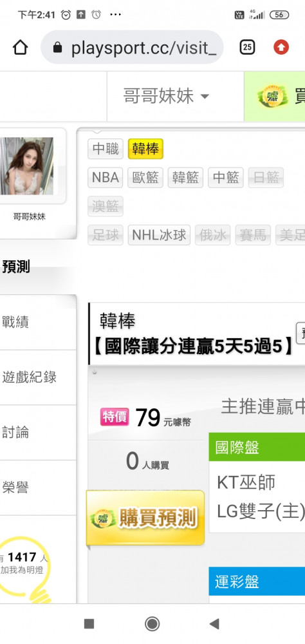This screenshot has width=305, height=644.
Task: Open the tab switcher showing 25 tabs
Action: click(247, 48)
